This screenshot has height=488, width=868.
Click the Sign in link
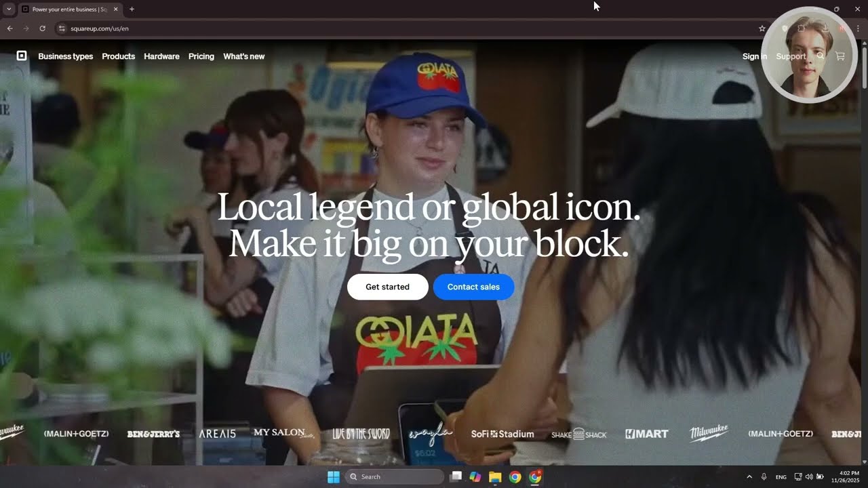pyautogui.click(x=755, y=56)
